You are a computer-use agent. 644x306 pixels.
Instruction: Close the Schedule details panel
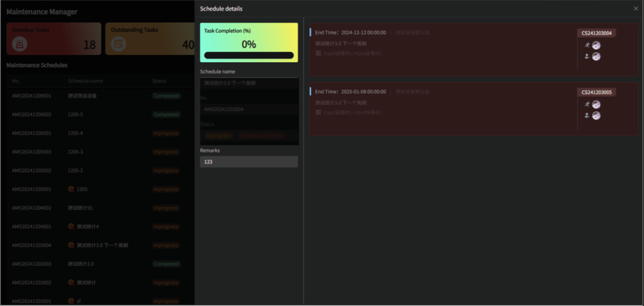tap(635, 9)
